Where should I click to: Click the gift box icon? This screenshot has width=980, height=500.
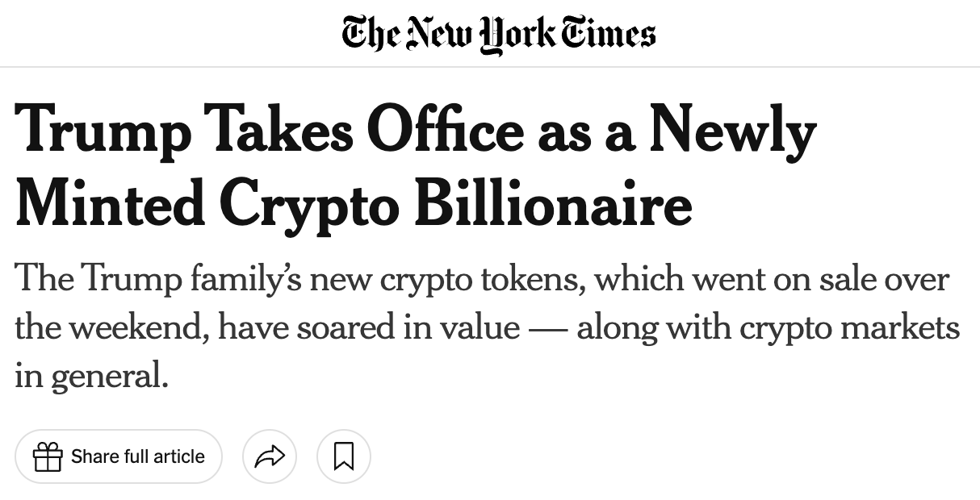[48, 456]
